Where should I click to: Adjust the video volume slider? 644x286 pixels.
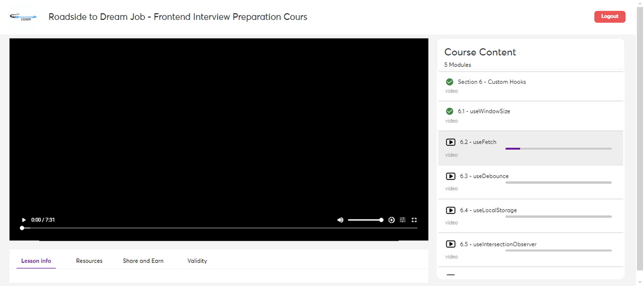point(365,220)
